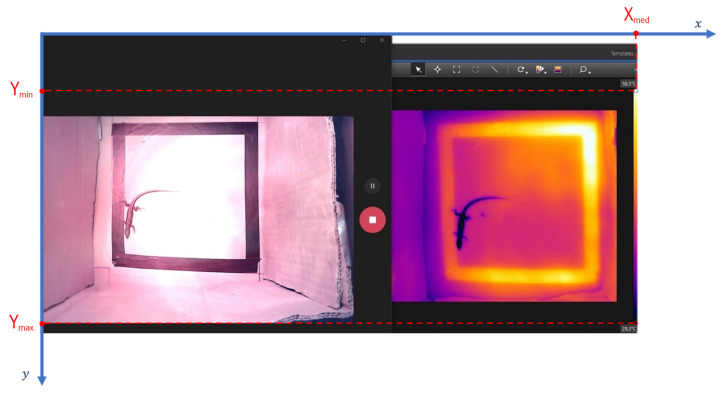Click the lower temperature limit label
The height and width of the screenshot is (393, 722).
point(628,328)
